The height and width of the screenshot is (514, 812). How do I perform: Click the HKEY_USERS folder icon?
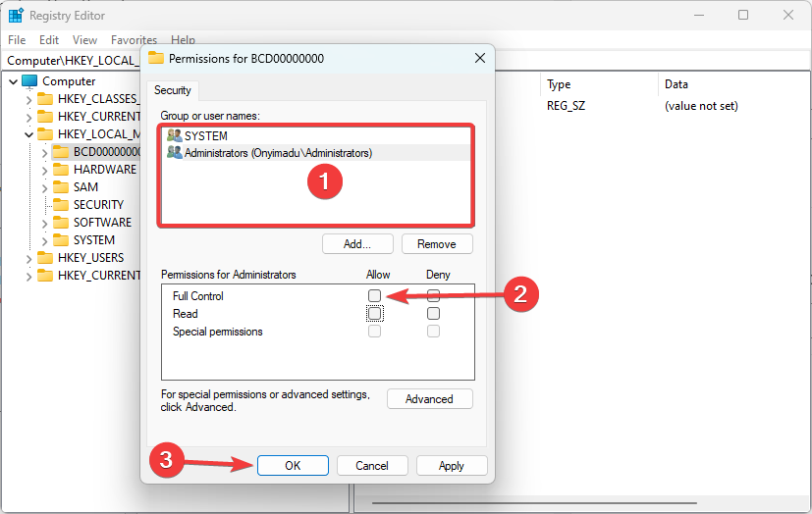(45, 258)
